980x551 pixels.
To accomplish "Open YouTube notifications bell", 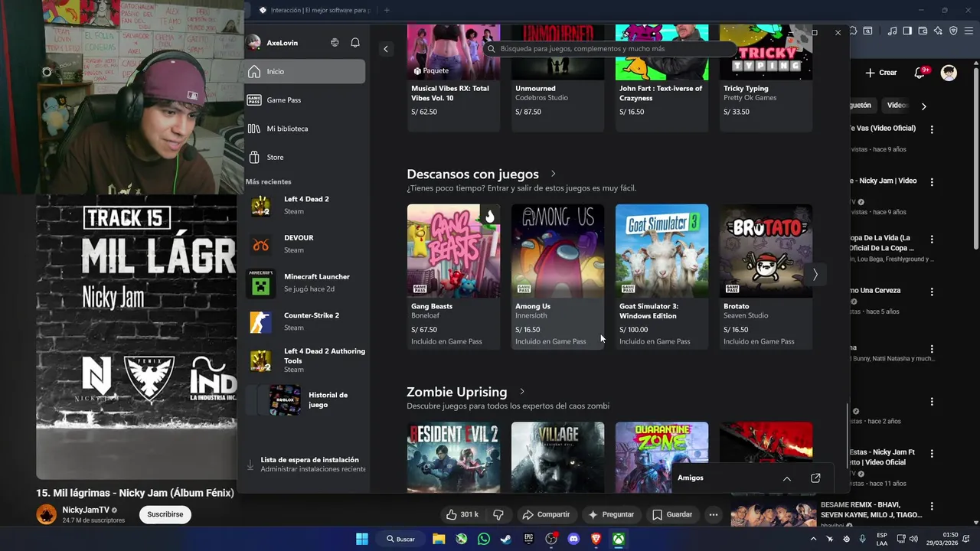I will (x=920, y=73).
